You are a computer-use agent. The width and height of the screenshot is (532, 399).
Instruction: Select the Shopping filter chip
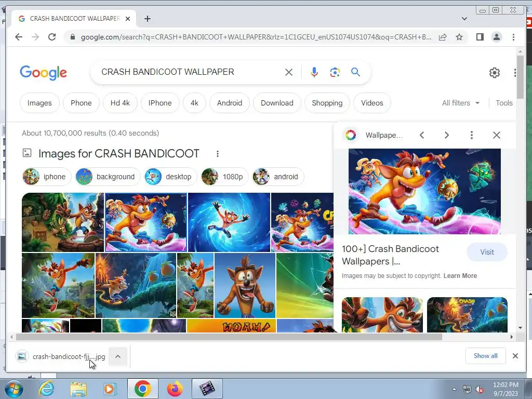pos(327,103)
